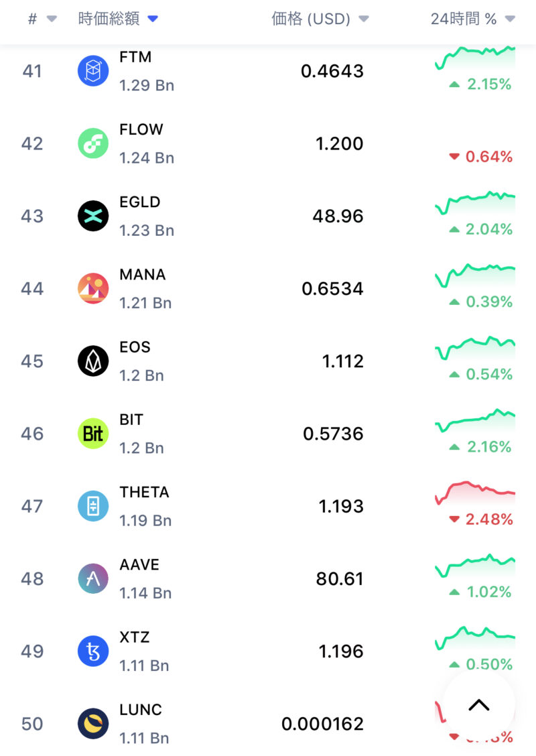Select the EGLD coin icon
536x756 pixels.
(93, 216)
